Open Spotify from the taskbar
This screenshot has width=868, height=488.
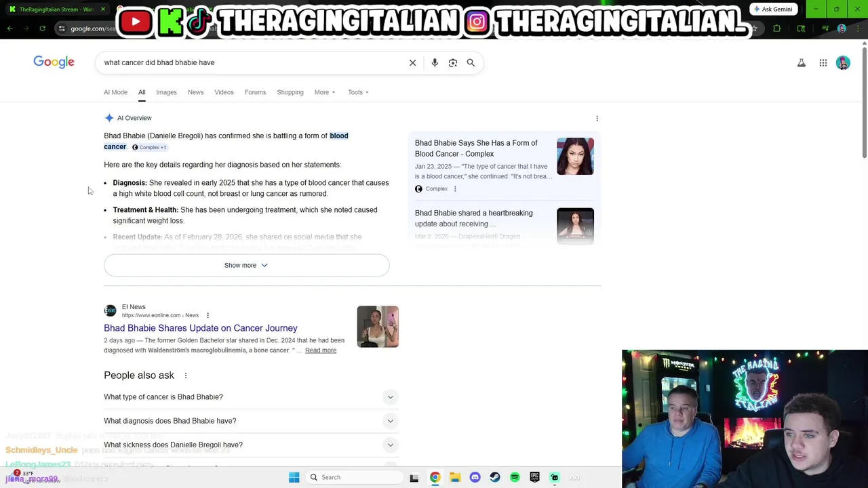(x=515, y=477)
